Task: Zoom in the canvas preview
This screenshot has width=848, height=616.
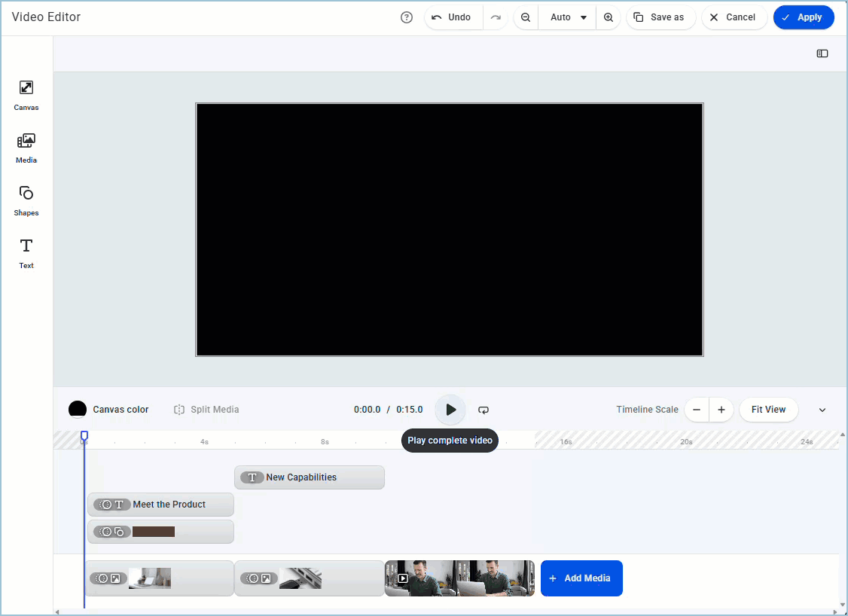Action: click(x=609, y=17)
